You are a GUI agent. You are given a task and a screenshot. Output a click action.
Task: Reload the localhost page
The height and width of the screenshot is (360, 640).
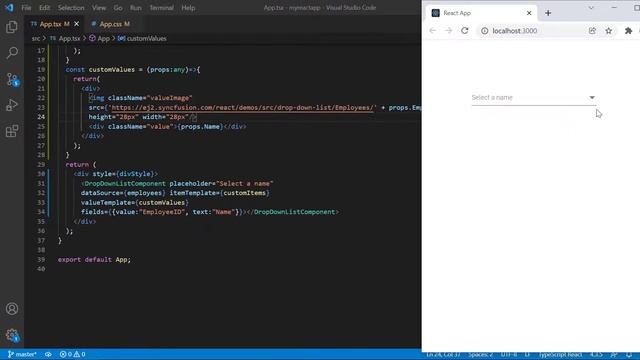pos(464,31)
